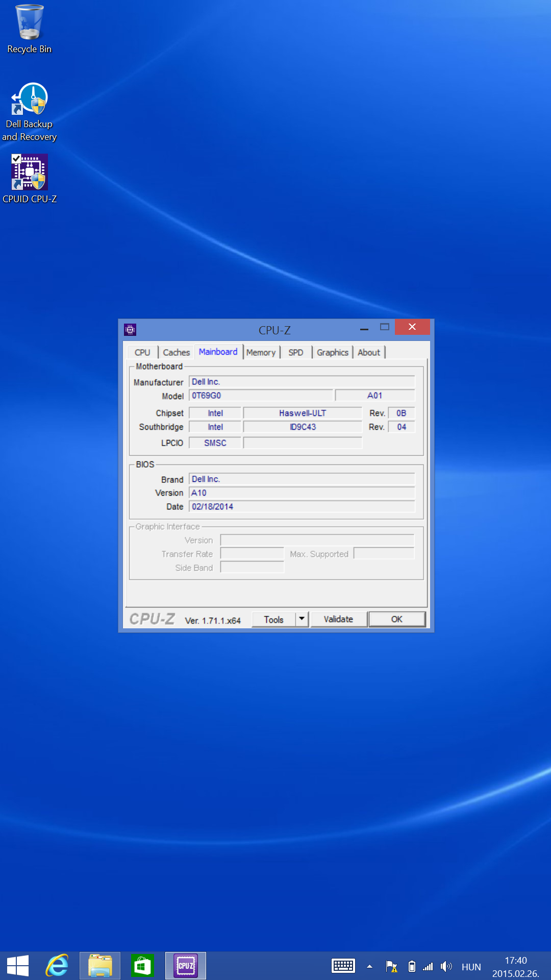Open the volume control in system tray
Viewport: 551px width, 980px height.
coord(446,966)
